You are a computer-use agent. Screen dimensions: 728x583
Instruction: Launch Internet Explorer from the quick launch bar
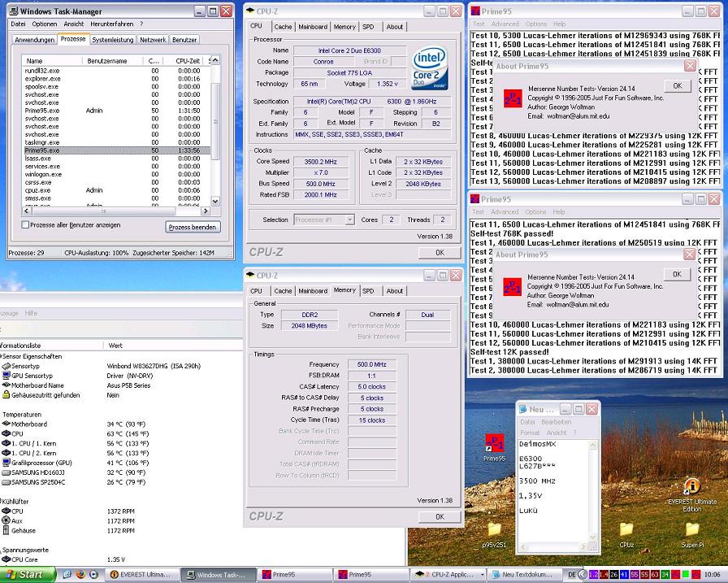coord(67,575)
